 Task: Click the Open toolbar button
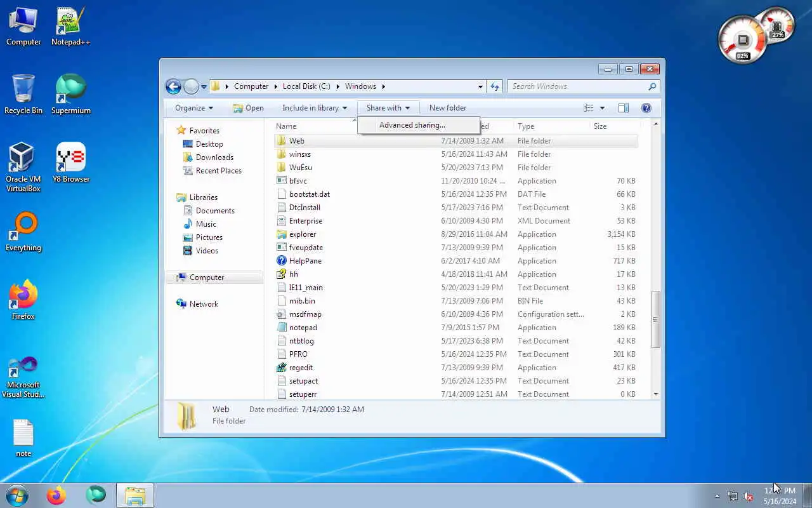coord(248,108)
